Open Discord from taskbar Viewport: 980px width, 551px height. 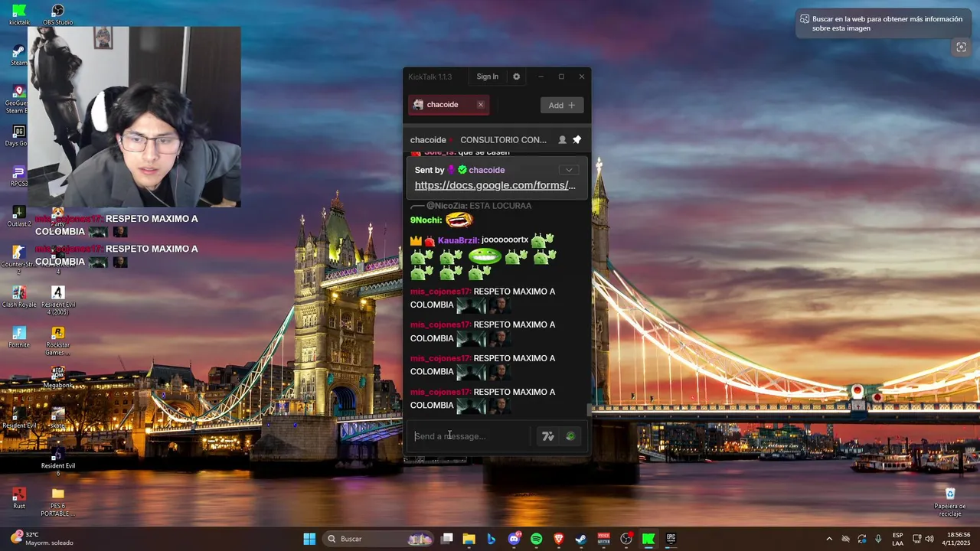click(514, 539)
